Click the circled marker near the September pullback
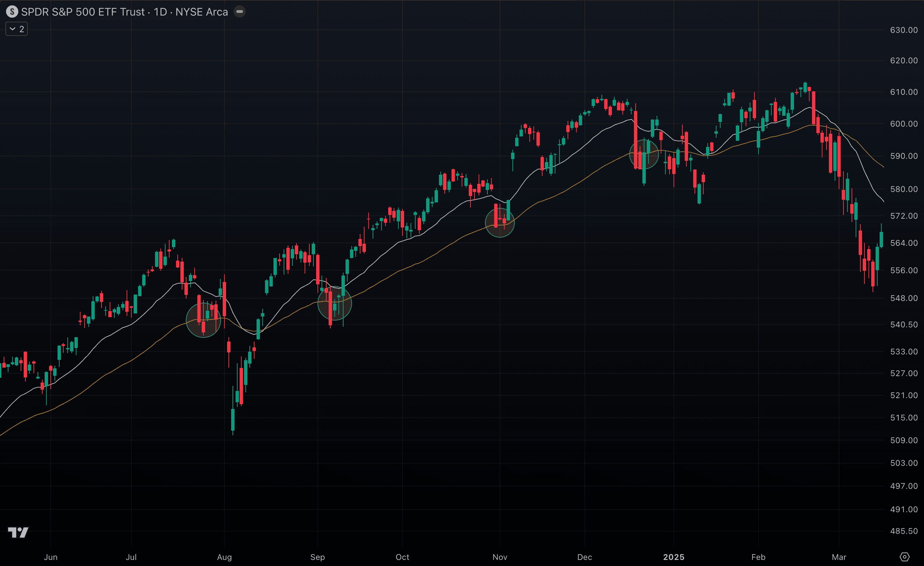The height and width of the screenshot is (566, 924). (335, 302)
